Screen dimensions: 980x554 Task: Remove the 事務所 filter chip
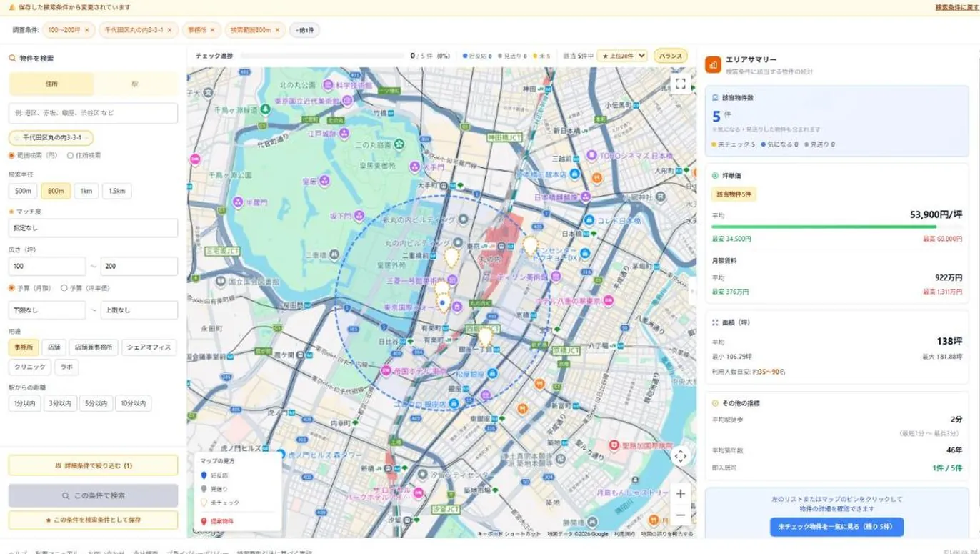coord(212,30)
